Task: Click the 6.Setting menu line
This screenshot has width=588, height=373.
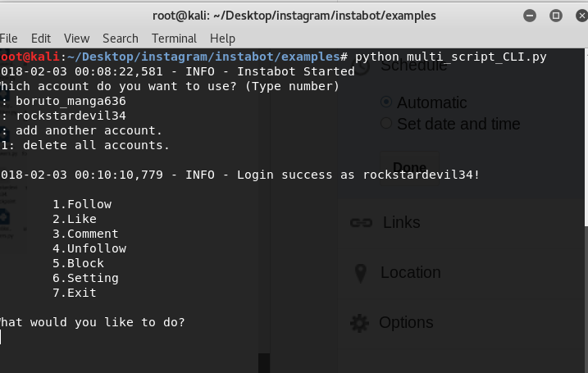Action: point(85,278)
